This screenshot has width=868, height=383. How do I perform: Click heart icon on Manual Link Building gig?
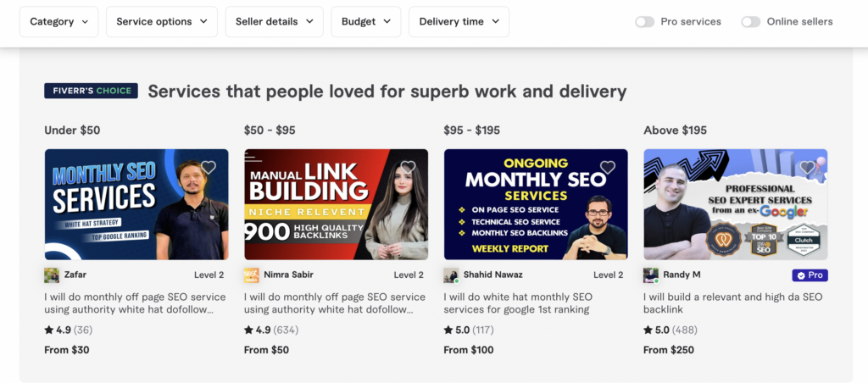coord(408,167)
